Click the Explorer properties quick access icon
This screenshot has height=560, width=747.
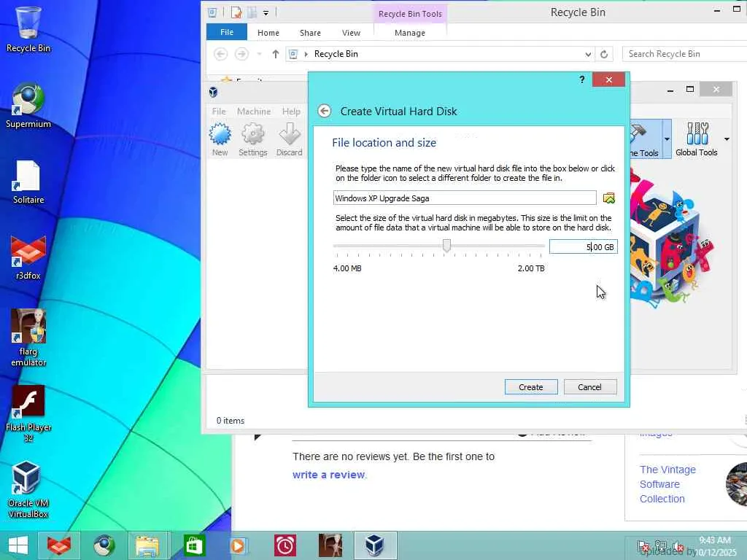tap(237, 13)
